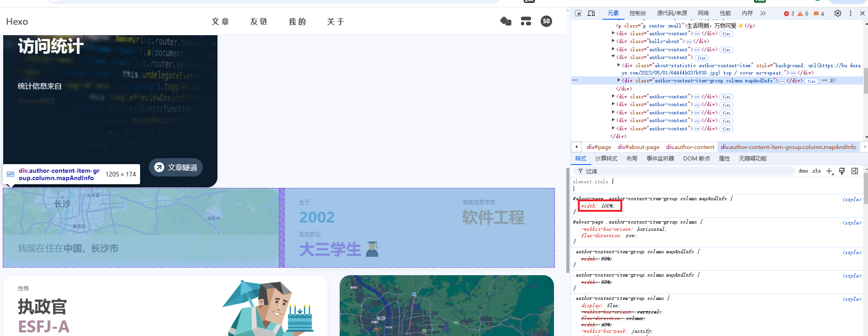Click the layout blocks icon in header

[526, 21]
